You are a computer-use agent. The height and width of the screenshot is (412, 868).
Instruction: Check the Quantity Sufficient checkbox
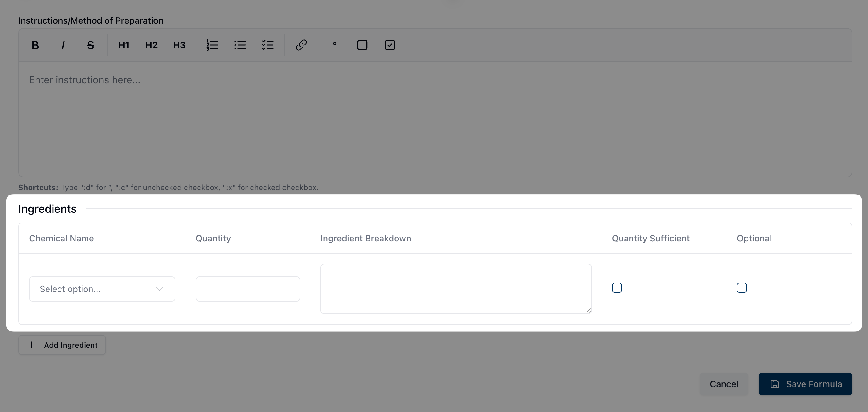tap(617, 288)
